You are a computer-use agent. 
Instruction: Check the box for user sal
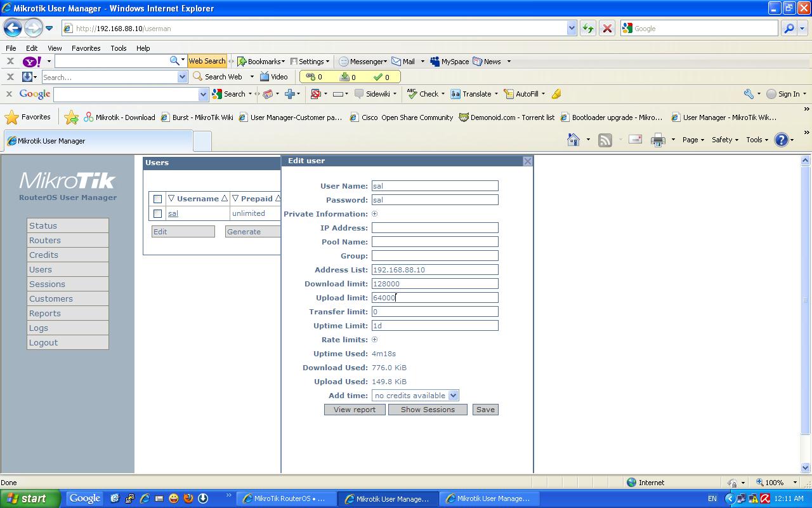click(x=157, y=213)
